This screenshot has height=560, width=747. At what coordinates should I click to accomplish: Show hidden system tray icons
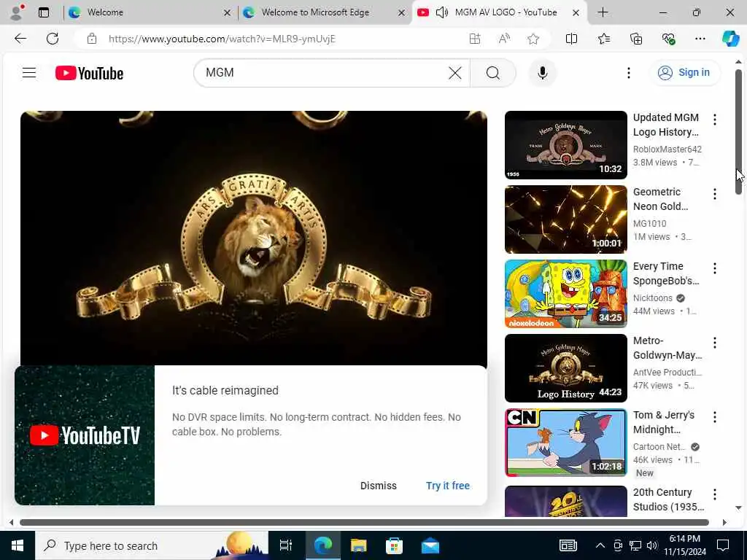pyautogui.click(x=600, y=545)
